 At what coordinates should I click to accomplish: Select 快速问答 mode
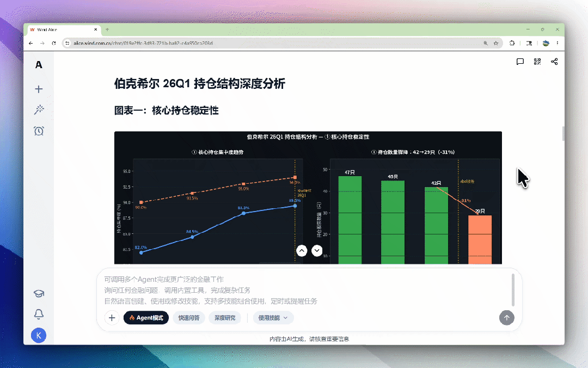coord(189,318)
